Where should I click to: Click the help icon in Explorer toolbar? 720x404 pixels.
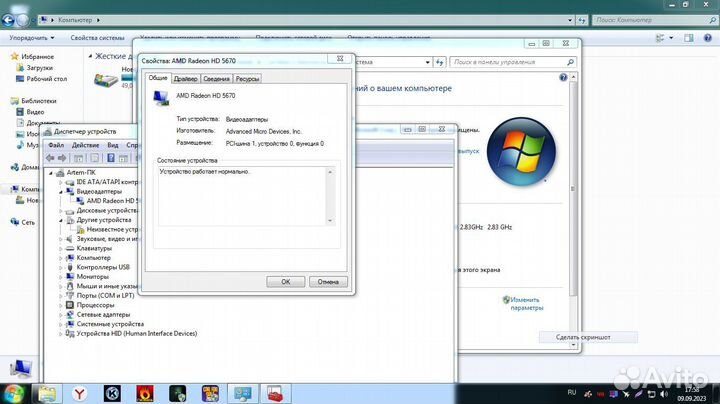(x=708, y=38)
